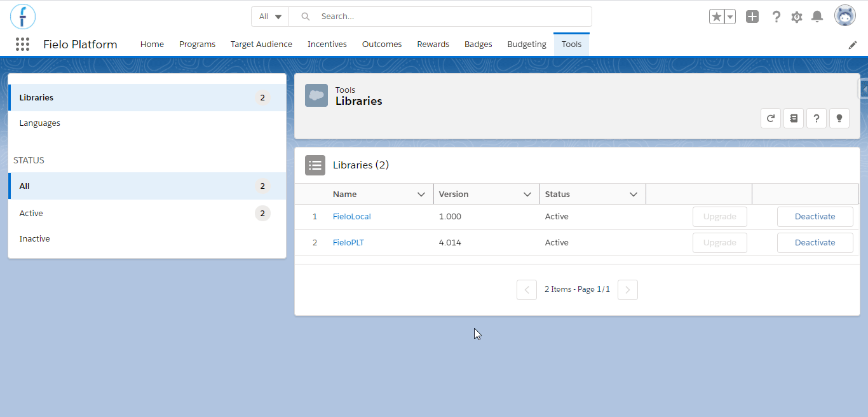Click the previous page arrow

pos(527,290)
